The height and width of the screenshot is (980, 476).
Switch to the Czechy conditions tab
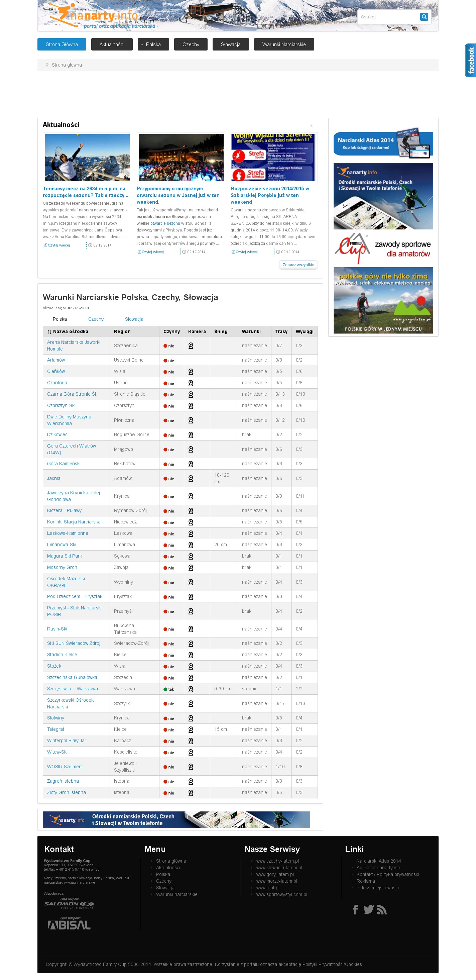tap(96, 319)
